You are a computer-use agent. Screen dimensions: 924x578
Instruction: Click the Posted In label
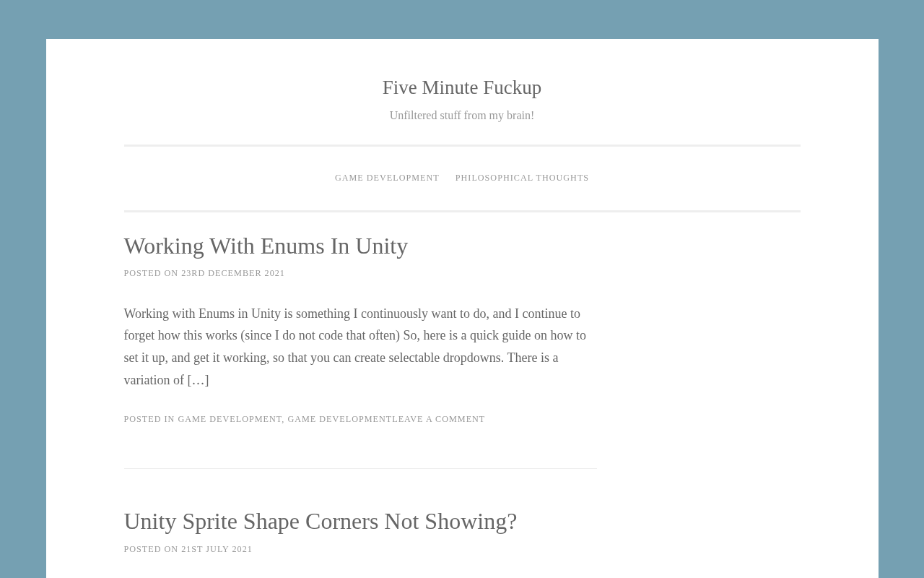[x=149, y=419]
